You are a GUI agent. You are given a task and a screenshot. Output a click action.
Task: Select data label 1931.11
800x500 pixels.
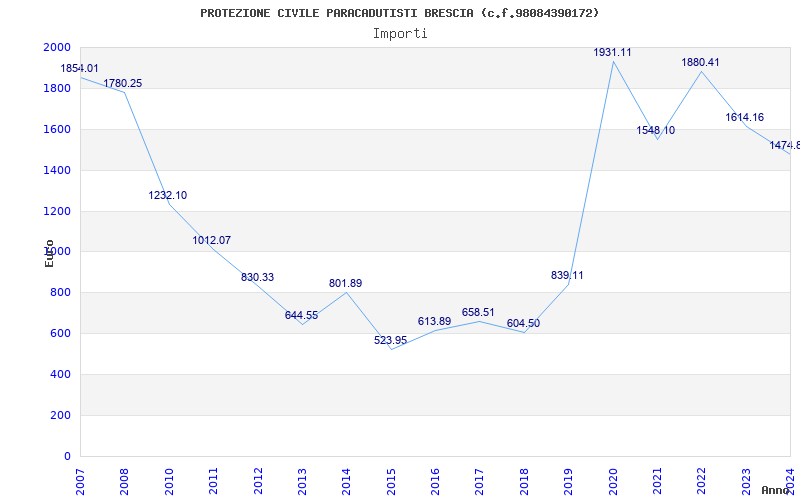click(x=612, y=52)
